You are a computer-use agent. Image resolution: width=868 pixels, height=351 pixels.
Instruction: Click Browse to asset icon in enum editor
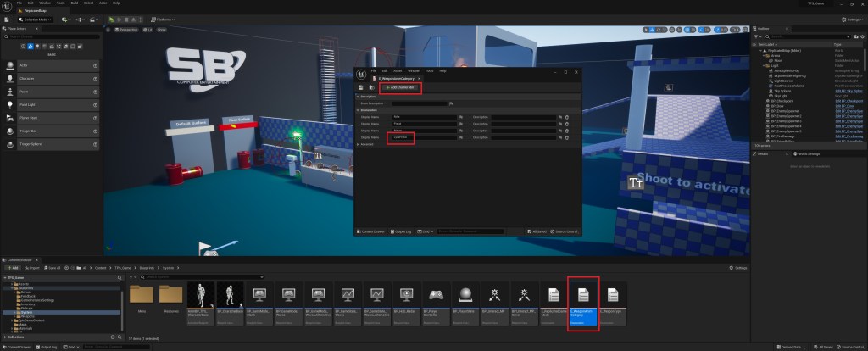click(x=370, y=87)
